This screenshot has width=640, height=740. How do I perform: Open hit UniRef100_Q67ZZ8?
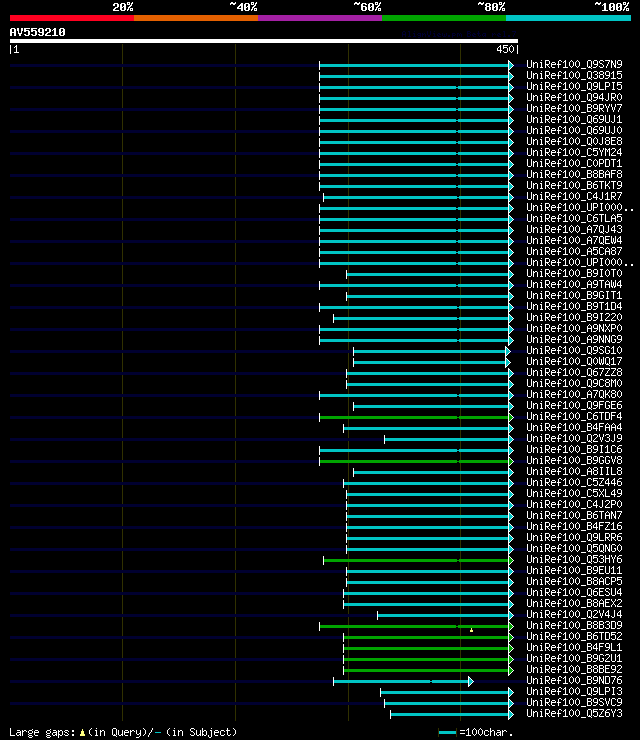[574, 372]
